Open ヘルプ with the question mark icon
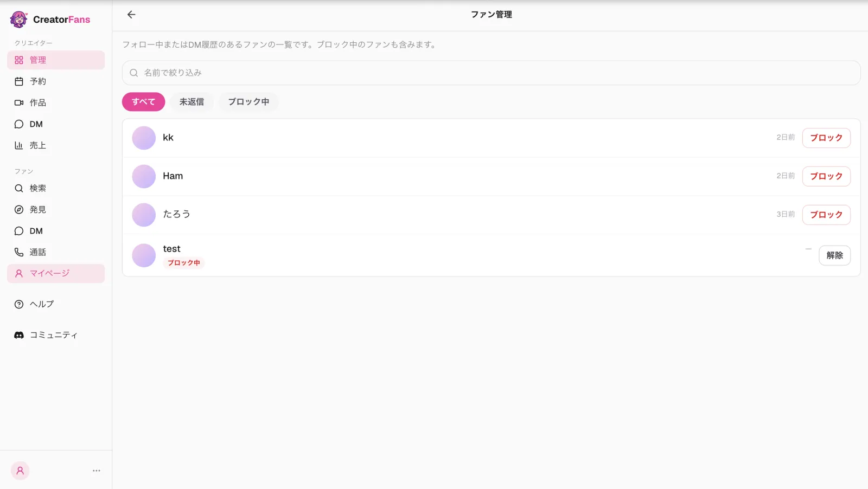This screenshot has width=868, height=489. 19,304
